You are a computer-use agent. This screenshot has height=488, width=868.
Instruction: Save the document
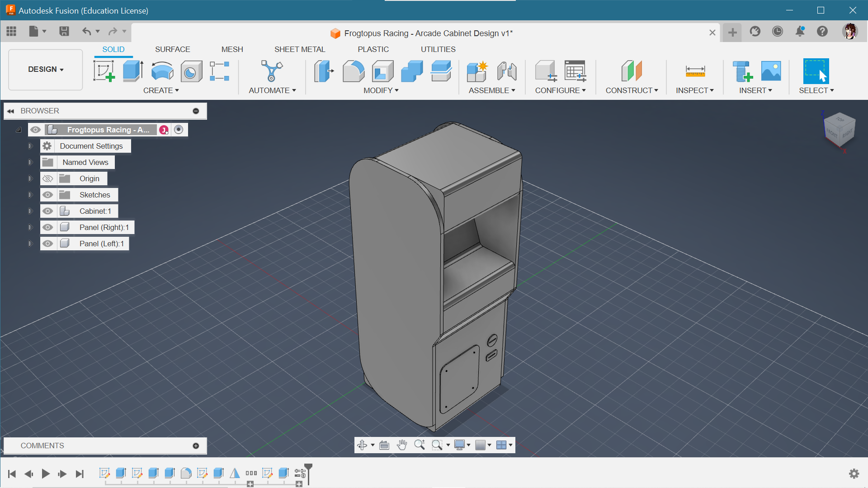64,31
